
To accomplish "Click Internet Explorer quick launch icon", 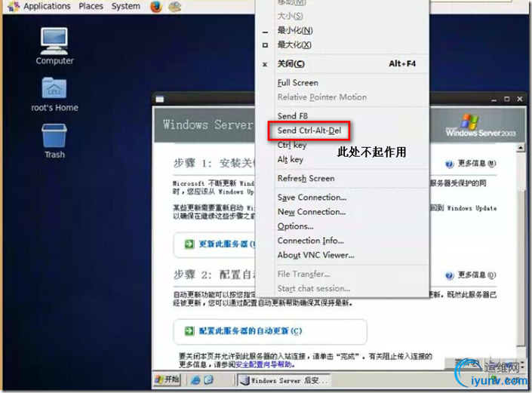I will [x=195, y=380].
